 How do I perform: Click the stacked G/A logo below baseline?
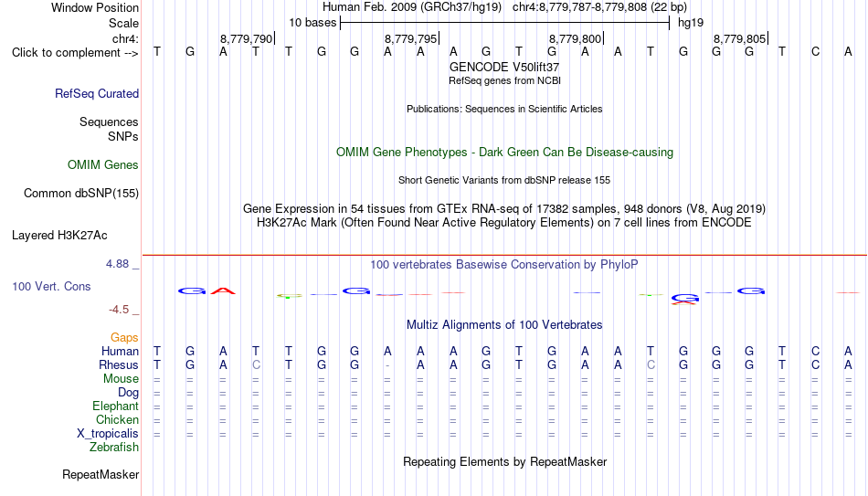coord(684,300)
